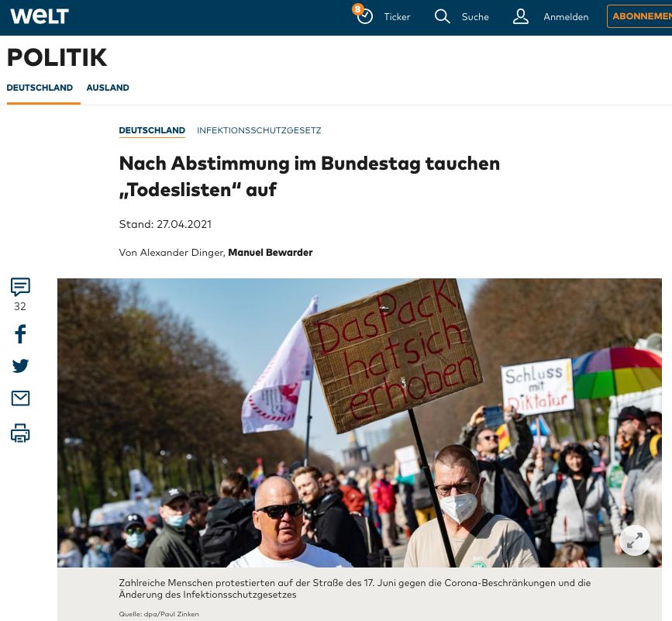Open the comments speech bubble icon

coord(20,287)
